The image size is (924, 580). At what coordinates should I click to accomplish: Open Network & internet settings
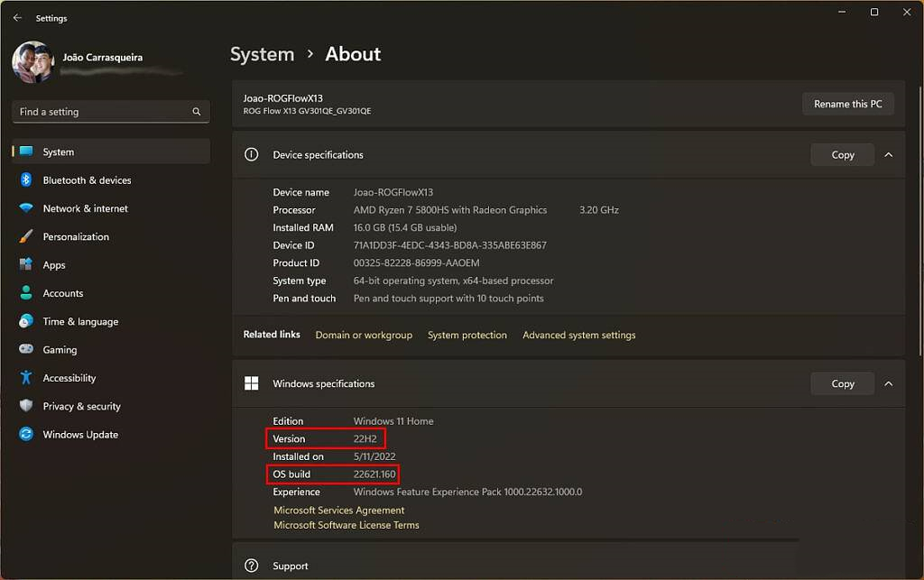(87, 208)
